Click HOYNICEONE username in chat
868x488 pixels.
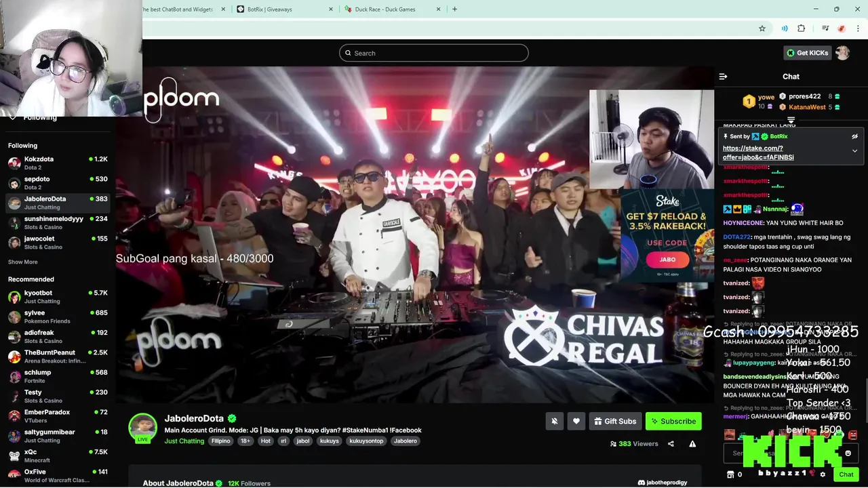point(744,223)
